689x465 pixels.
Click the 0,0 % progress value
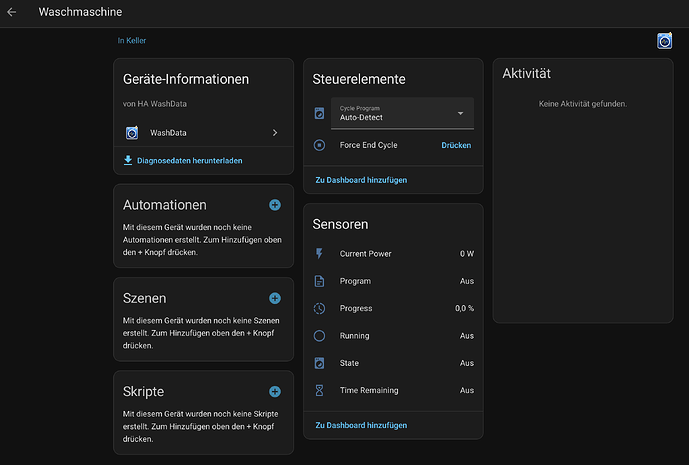click(x=464, y=309)
